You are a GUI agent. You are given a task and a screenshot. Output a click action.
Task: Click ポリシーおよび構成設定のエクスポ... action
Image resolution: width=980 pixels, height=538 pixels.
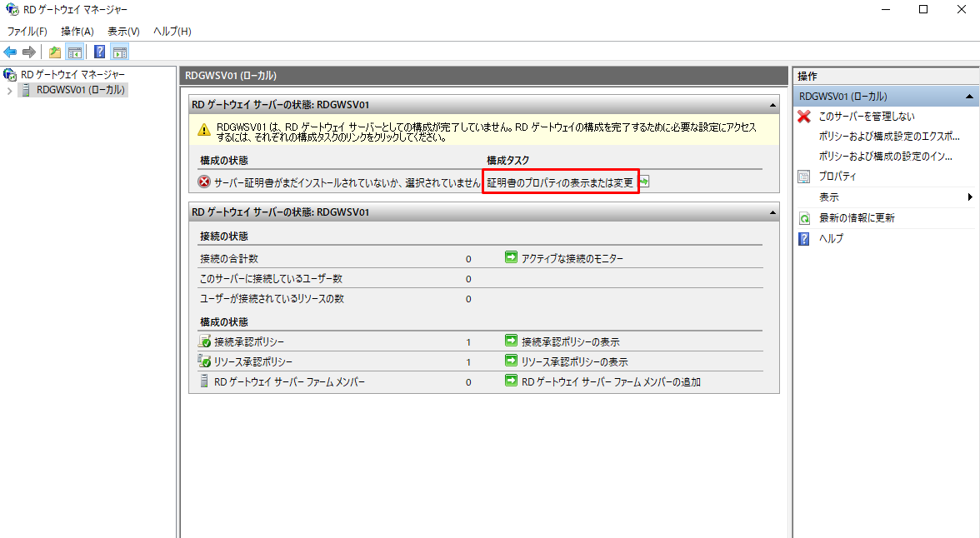tap(889, 137)
